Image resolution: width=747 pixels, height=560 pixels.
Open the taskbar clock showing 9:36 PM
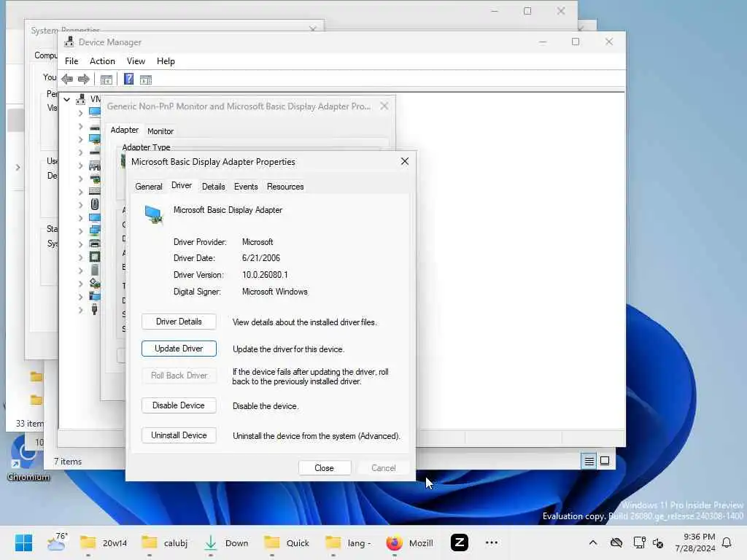(x=695, y=542)
